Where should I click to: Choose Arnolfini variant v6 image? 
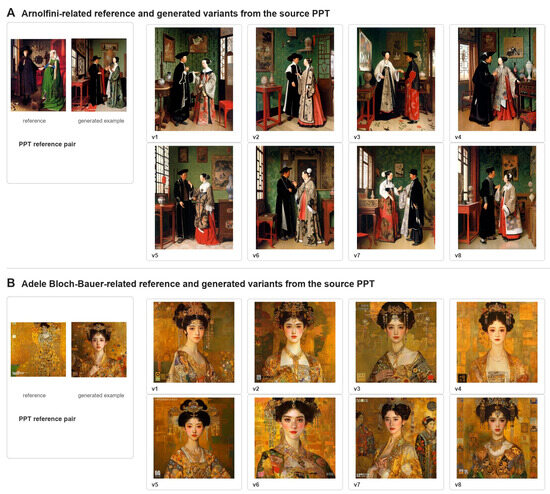pos(295,198)
